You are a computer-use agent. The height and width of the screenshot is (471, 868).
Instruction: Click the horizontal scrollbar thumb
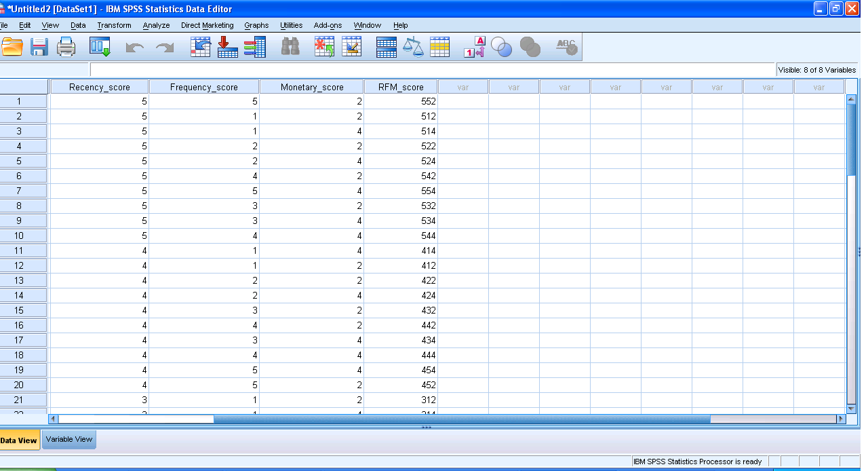(461, 419)
